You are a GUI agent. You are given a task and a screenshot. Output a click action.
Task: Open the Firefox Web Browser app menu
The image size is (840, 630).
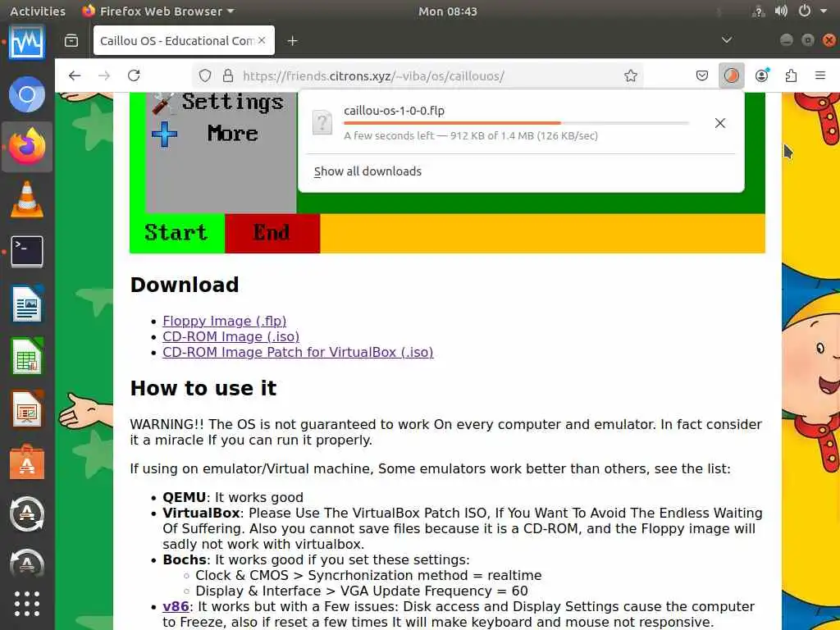pyautogui.click(x=158, y=11)
